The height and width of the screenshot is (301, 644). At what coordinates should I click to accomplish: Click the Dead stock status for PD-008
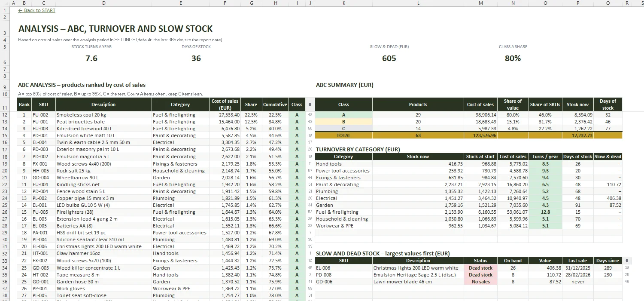click(480, 275)
